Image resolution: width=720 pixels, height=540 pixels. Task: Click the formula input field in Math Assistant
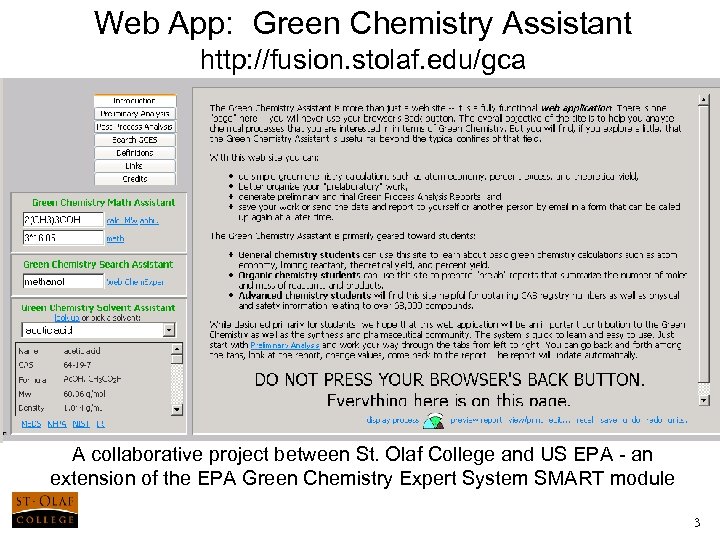[x=63, y=219]
